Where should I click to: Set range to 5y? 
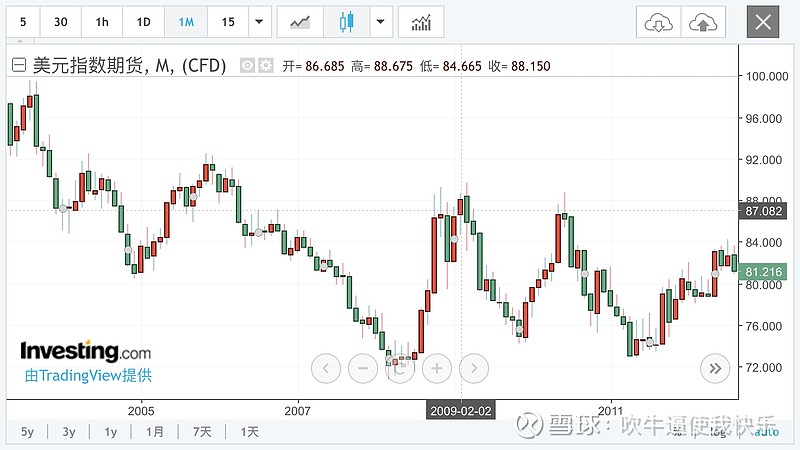(x=27, y=432)
